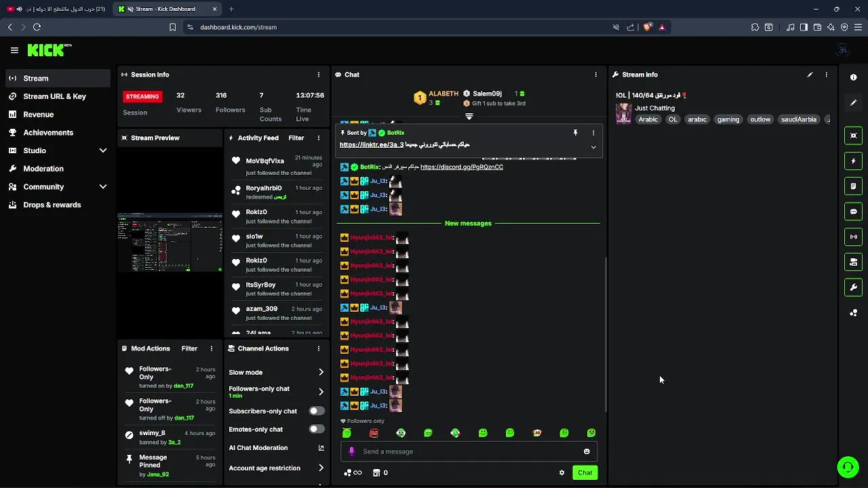
Task: Pick the first green emote in quick emotes
Action: (347, 433)
